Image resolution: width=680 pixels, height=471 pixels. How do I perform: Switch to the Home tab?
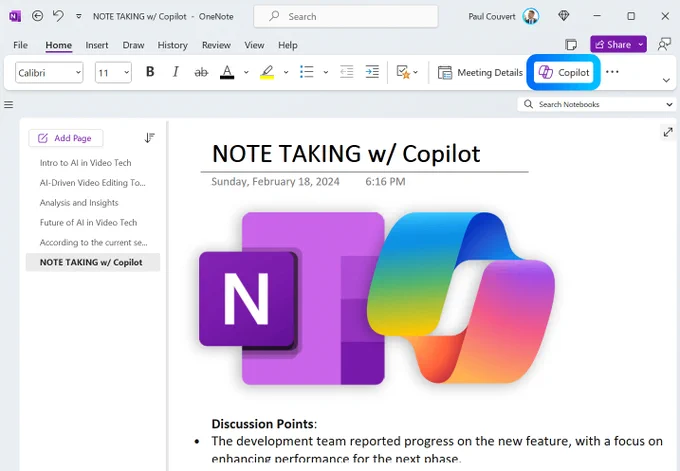[59, 45]
